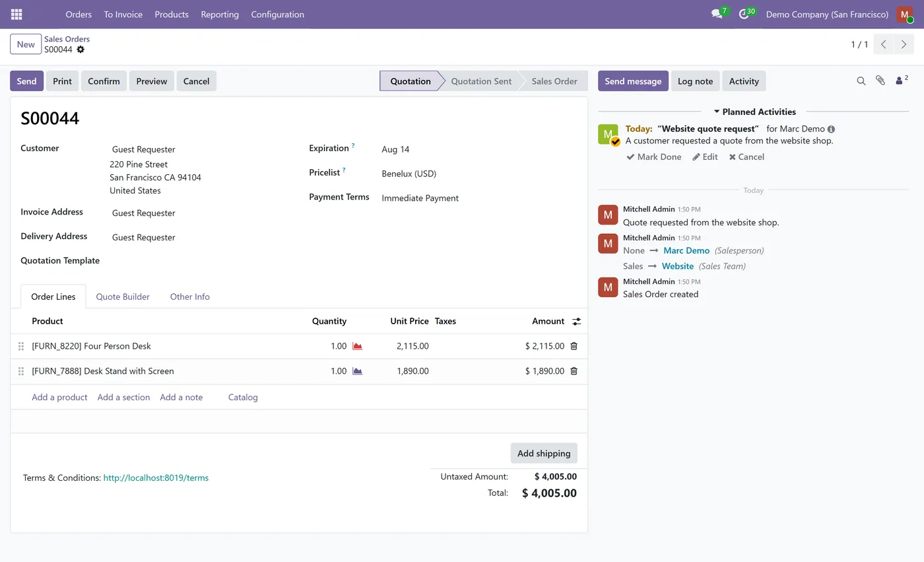
Task: Delete the Four Person Desk order line
Action: click(574, 346)
